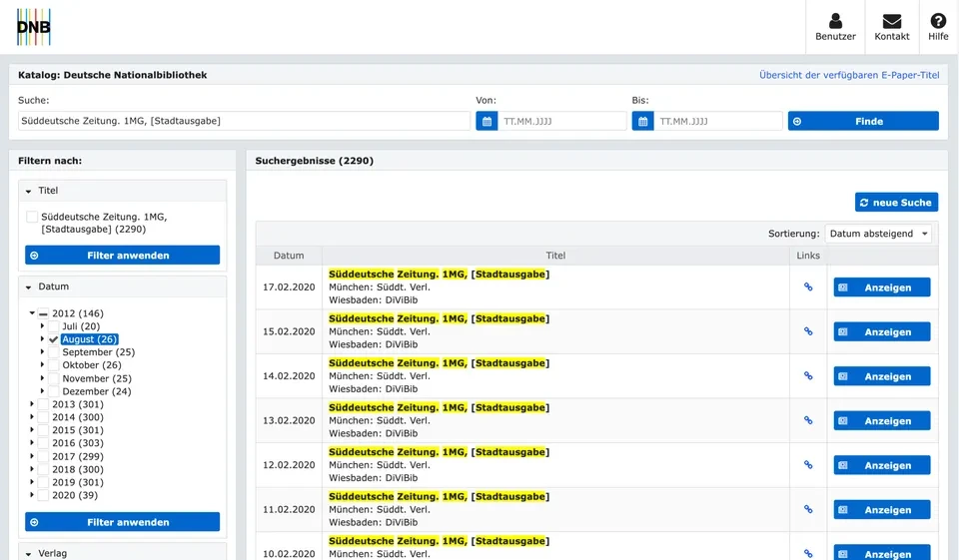This screenshot has height=560, width=959.
Task: Check the Juli (20) checkbox
Action: (53, 326)
